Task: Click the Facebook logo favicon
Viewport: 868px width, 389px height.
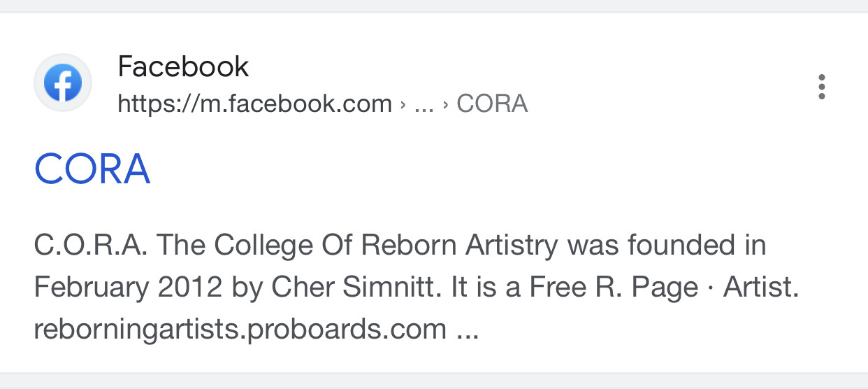Action: coord(63,84)
